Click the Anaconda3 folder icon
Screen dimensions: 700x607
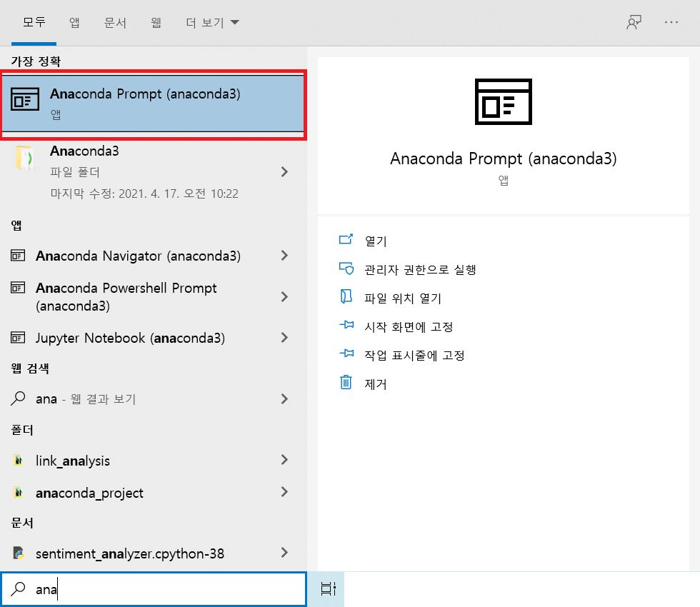(24, 158)
